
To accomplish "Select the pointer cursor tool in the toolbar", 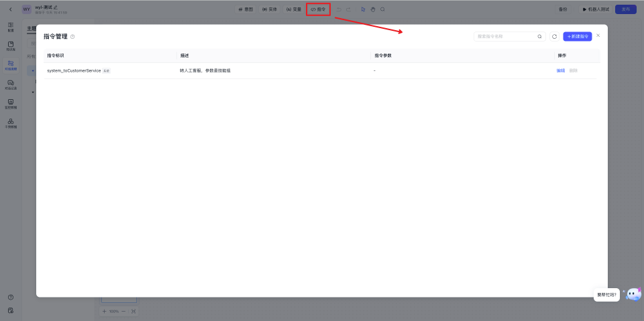I will pyautogui.click(x=363, y=9).
